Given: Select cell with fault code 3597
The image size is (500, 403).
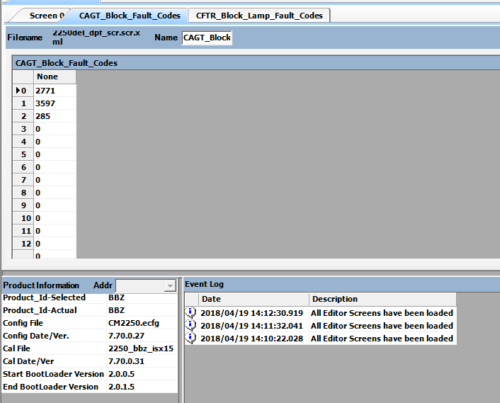Looking at the screenshot, I should coord(55,103).
